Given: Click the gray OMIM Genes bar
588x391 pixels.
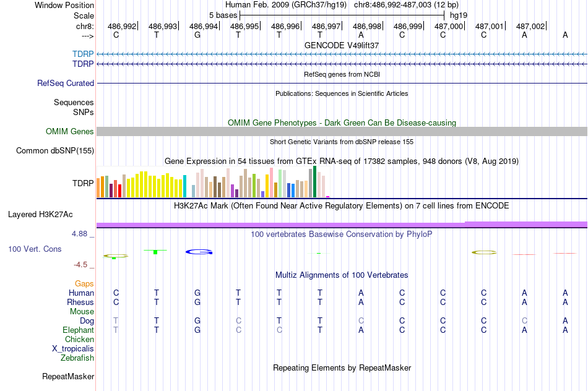Looking at the screenshot, I should pos(342,132).
